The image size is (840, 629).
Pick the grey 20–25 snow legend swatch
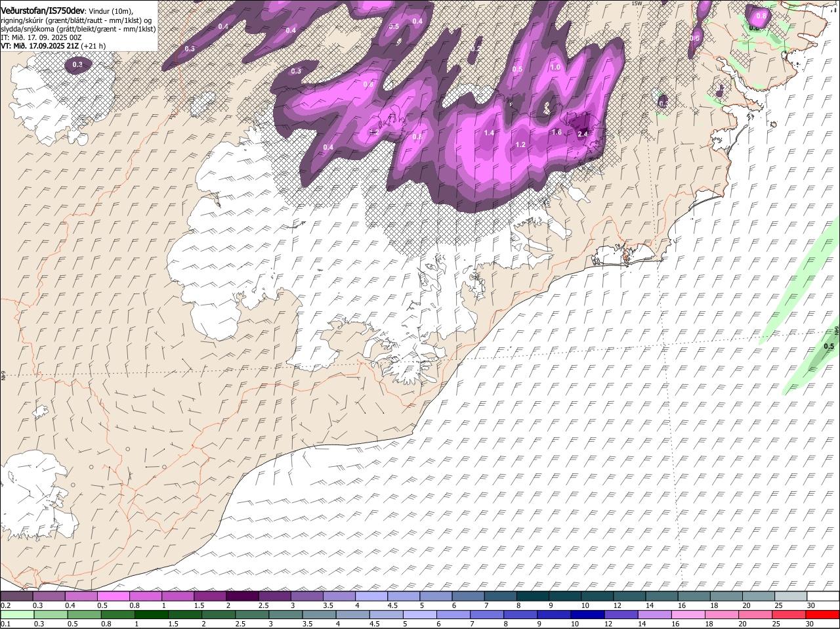pyautogui.click(x=759, y=597)
